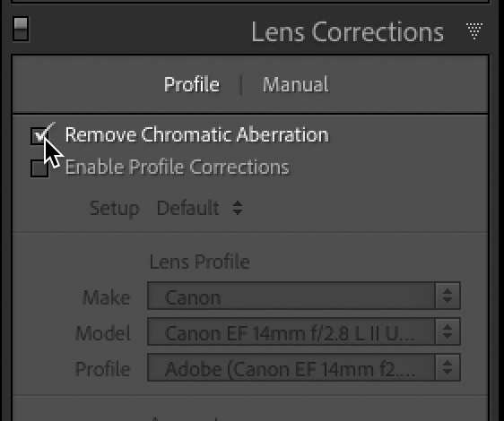Screen dimensions: 504x421
Task: Click the stepper arrows on the Model field
Action: point(448,331)
